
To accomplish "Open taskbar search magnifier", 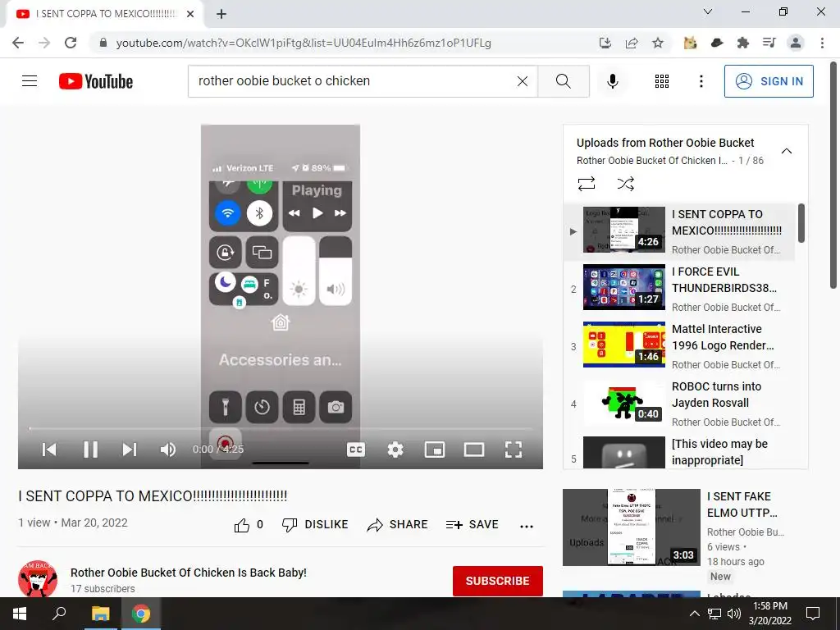I will (59, 614).
